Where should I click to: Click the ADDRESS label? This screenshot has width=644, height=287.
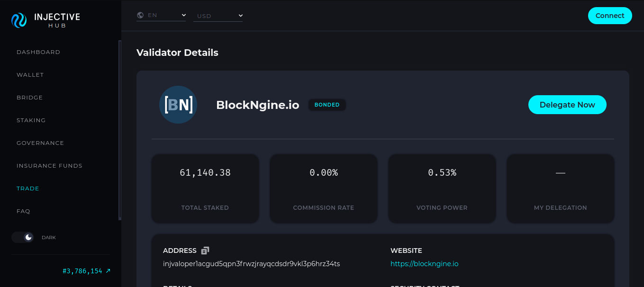[180, 251]
